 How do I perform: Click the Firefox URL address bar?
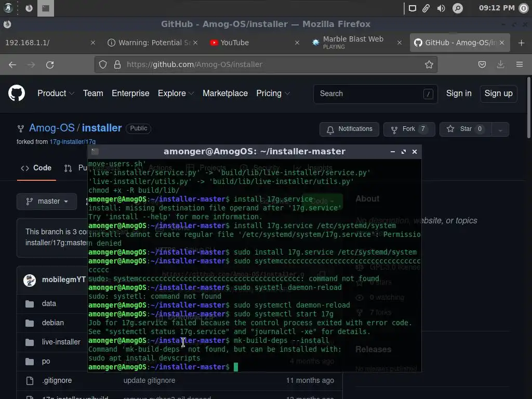[265, 64]
